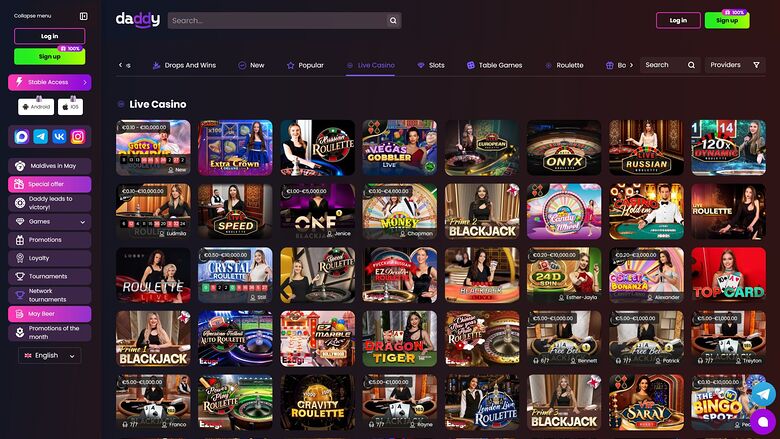The width and height of the screenshot is (780, 439).
Task: Open Network tournaments in sidebar
Action: [50, 295]
